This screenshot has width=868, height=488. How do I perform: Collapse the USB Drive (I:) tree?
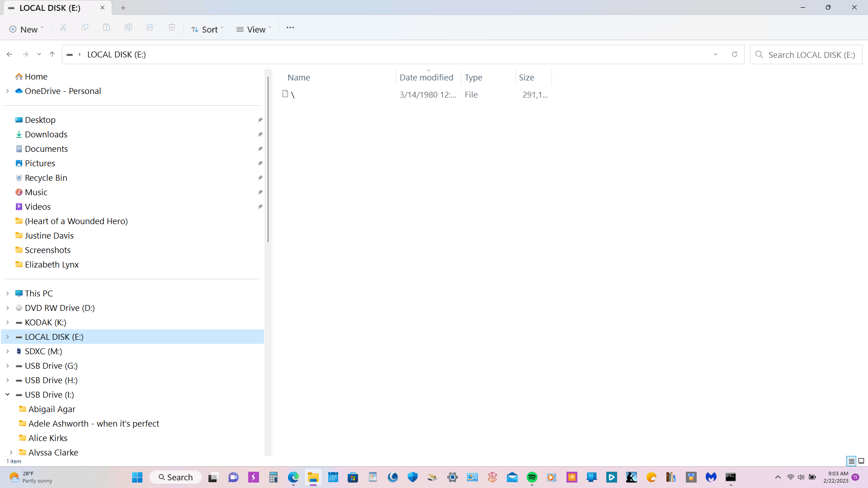(8, 394)
